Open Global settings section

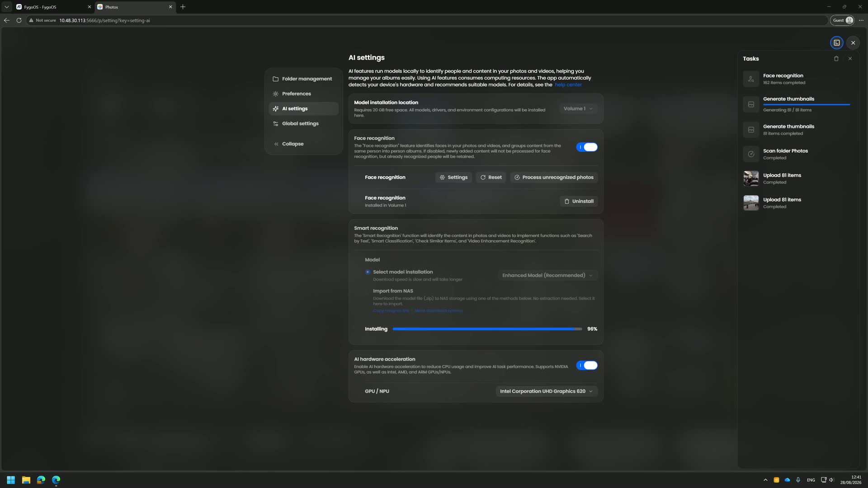[x=303, y=123]
